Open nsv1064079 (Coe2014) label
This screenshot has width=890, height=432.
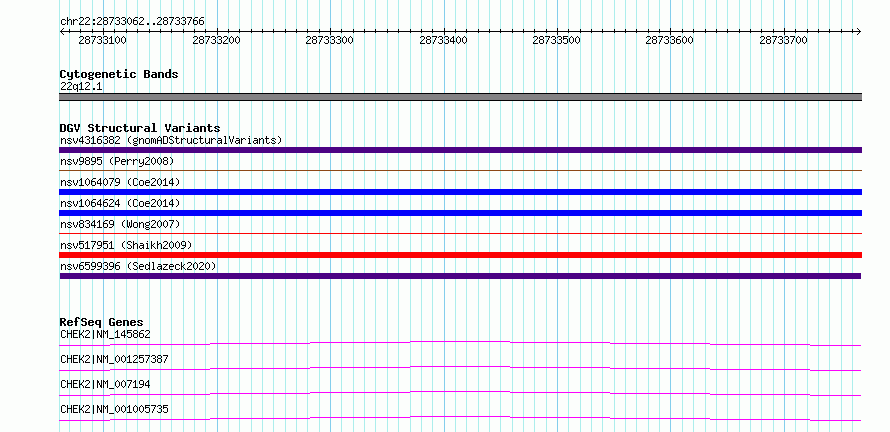click(120, 182)
